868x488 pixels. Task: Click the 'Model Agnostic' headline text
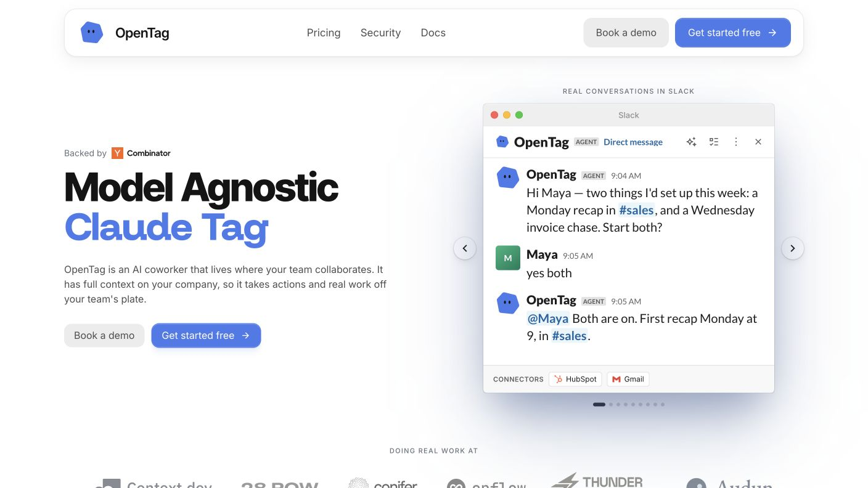point(201,187)
